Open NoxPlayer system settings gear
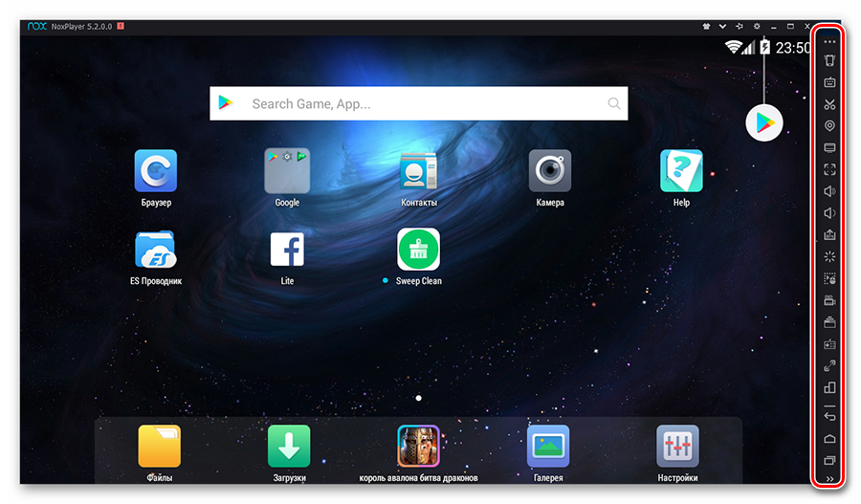 click(x=757, y=26)
